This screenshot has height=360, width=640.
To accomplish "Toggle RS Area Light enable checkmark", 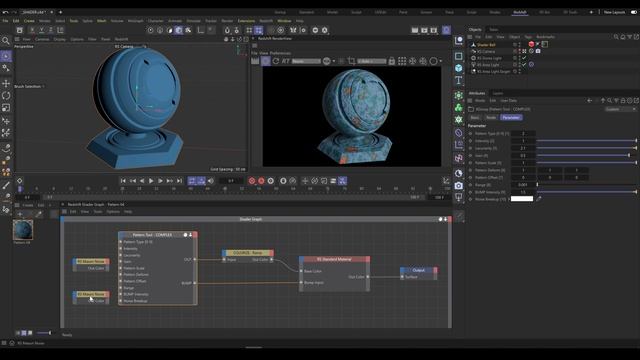I will click(x=524, y=64).
